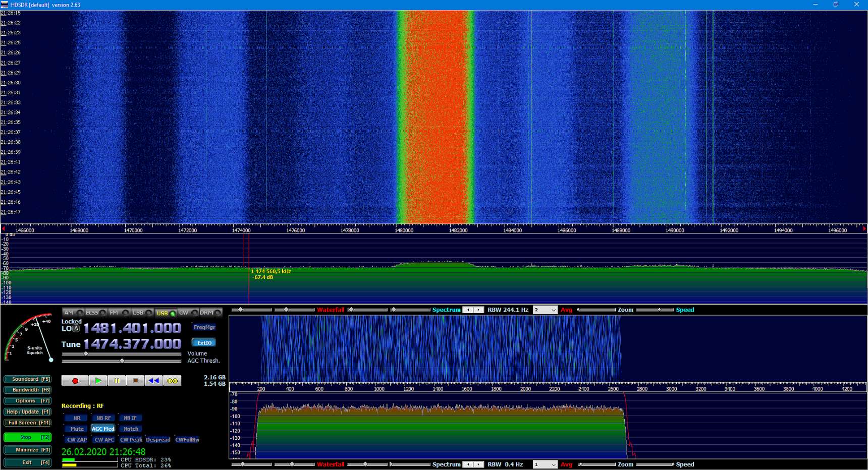Viewport: 868px width, 470px height.
Task: Click the S-meter squelch needle knob
Action: [51, 360]
